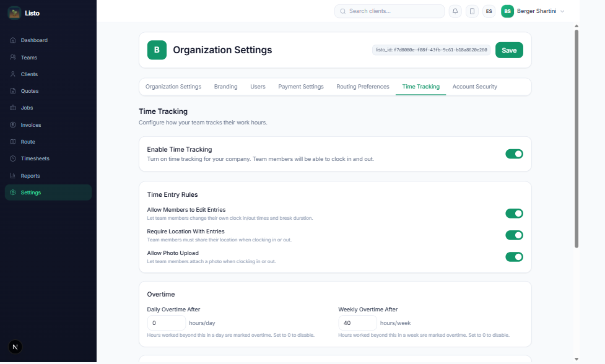Click the Dashboard home icon
The height and width of the screenshot is (364, 605).
pos(13,40)
